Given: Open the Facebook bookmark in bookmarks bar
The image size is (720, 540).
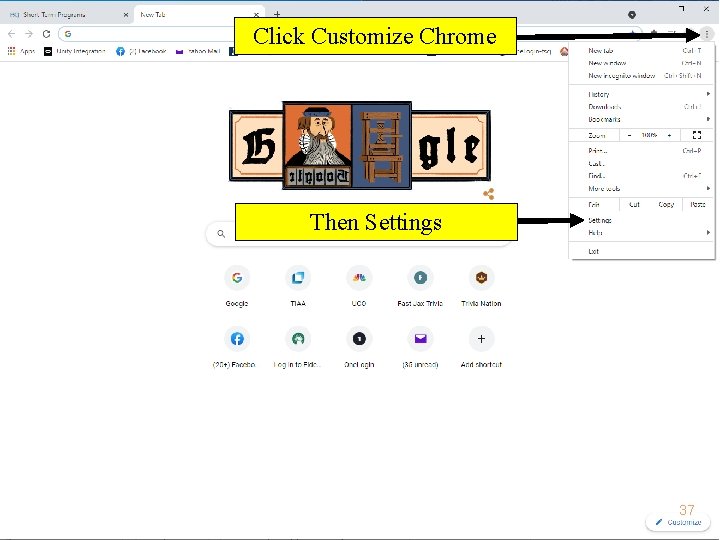Looking at the screenshot, I should (141, 51).
